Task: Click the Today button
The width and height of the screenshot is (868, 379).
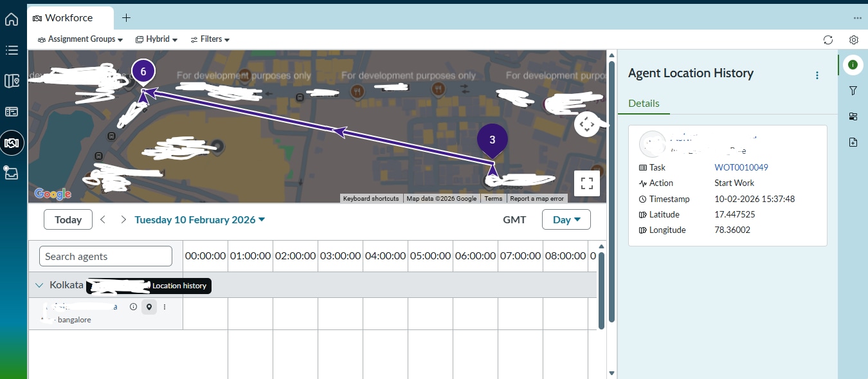Action: pyautogui.click(x=68, y=219)
